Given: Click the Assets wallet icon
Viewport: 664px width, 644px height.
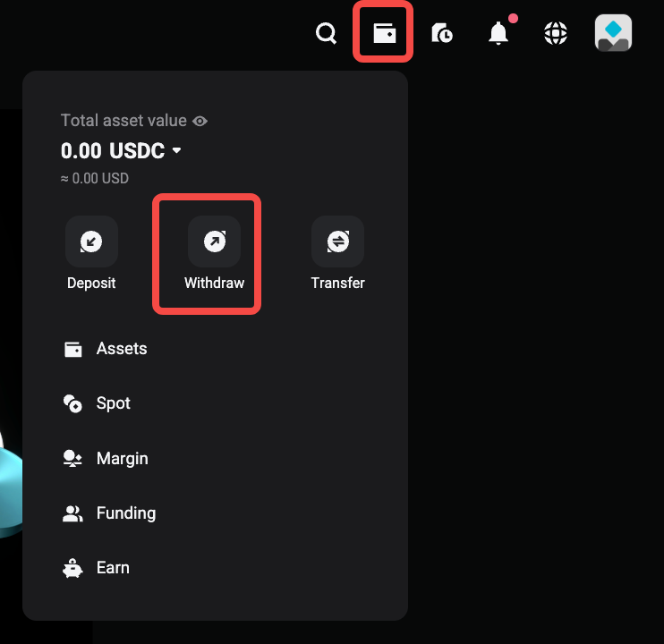Looking at the screenshot, I should (72, 349).
